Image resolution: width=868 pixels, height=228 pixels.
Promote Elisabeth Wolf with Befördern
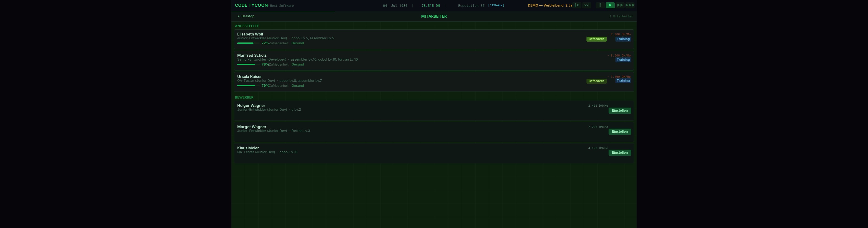[x=596, y=39]
